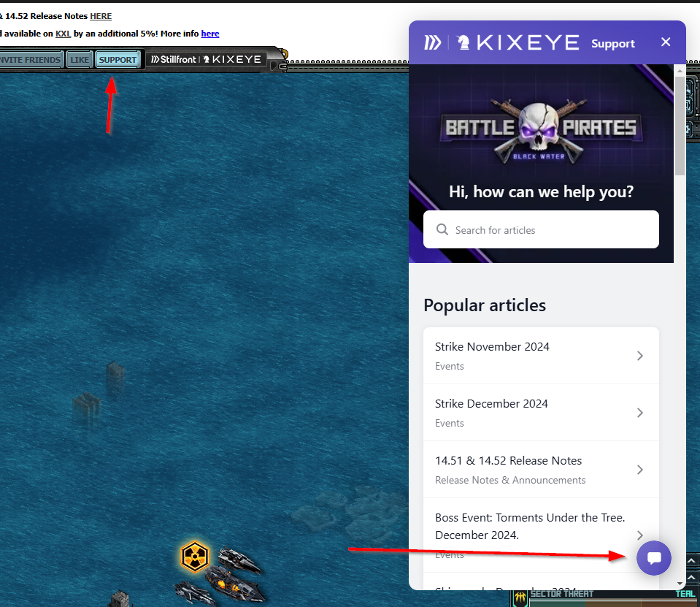This screenshot has height=607, width=700.
Task: Click the sector threat faction emblem
Action: [520, 598]
